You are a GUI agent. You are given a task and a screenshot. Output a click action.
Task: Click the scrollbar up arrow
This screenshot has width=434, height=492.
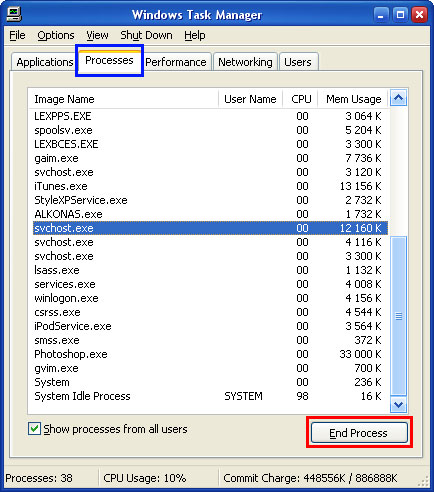399,98
